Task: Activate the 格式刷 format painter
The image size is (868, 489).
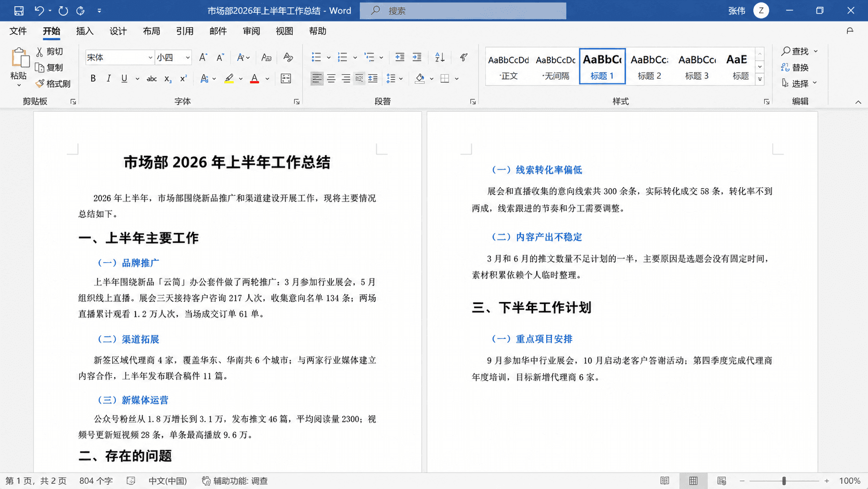Action: pyautogui.click(x=53, y=84)
